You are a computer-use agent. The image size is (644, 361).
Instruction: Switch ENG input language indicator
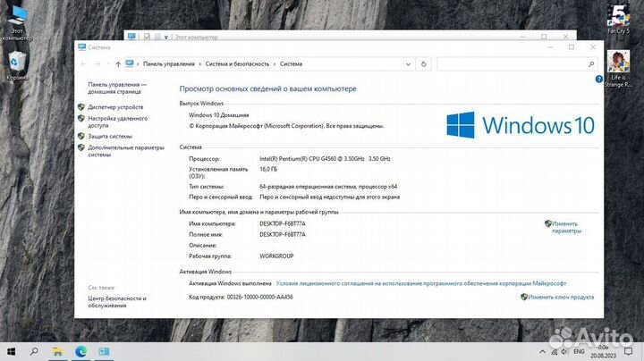pyautogui.click(x=579, y=351)
